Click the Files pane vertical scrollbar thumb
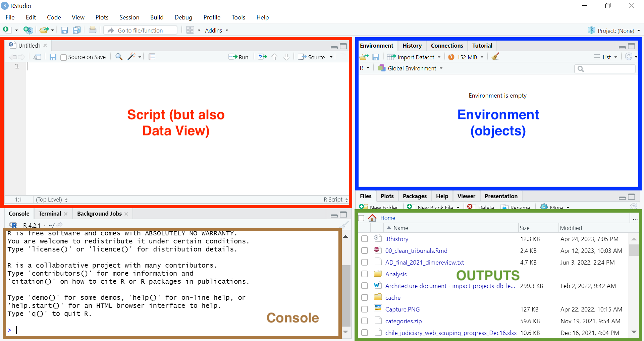Image resolution: width=644 pixels, height=341 pixels. pyautogui.click(x=634, y=250)
